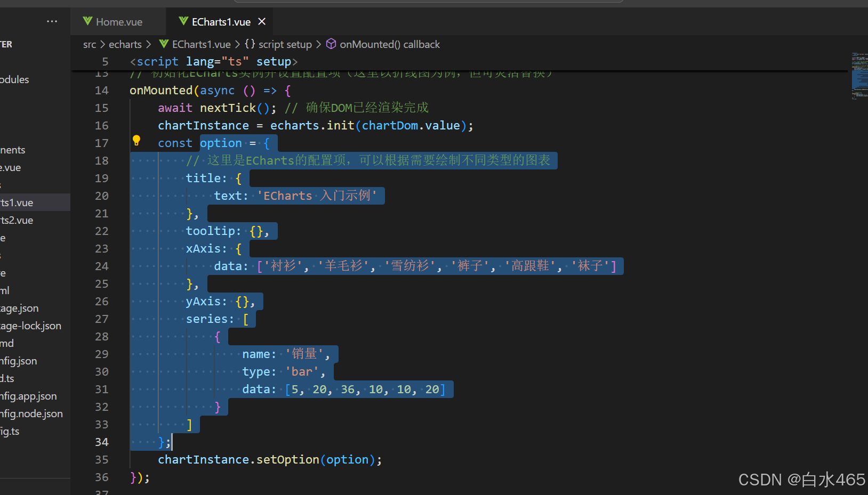Select age-lock.json file in explorer

coord(30,326)
